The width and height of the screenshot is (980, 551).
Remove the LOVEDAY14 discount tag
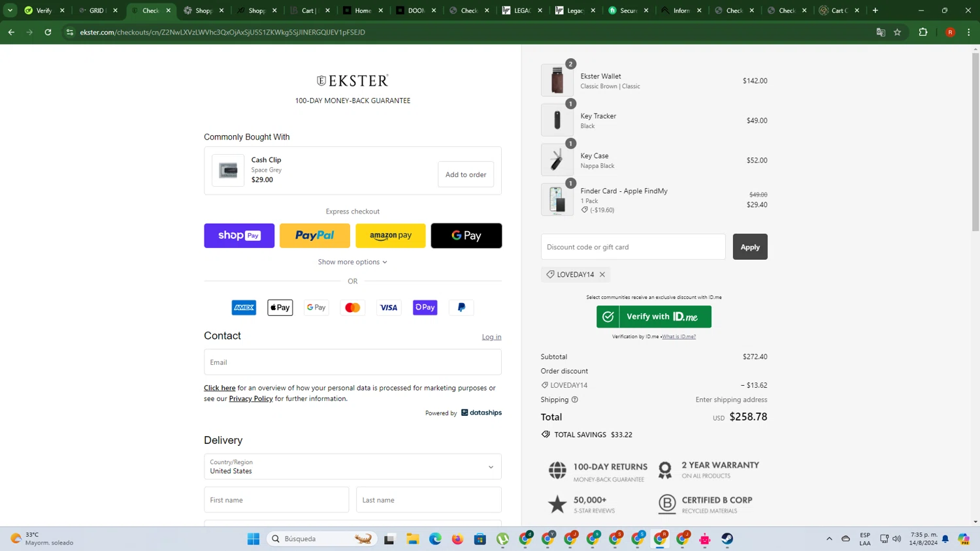pyautogui.click(x=602, y=275)
